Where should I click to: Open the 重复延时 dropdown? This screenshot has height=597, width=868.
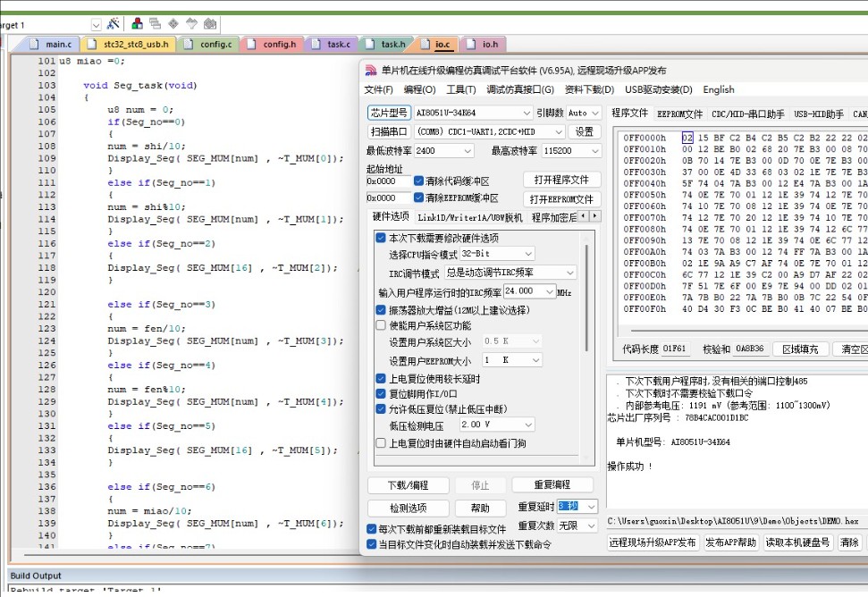pos(577,506)
